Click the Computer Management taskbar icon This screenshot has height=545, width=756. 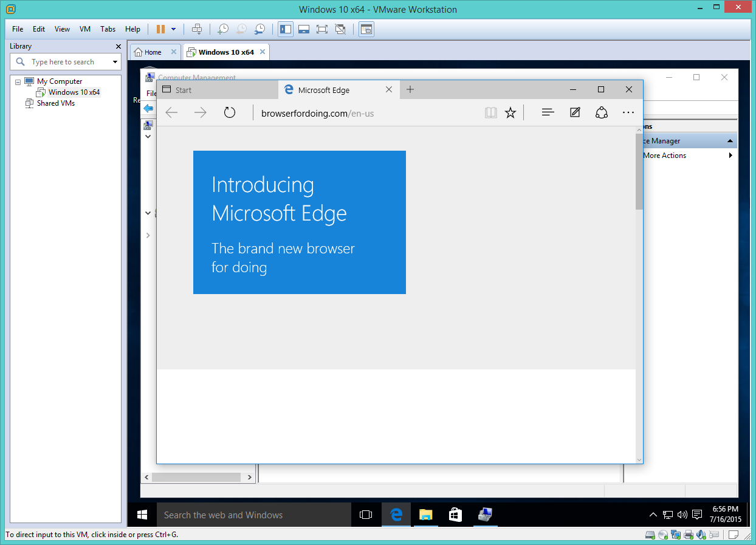coord(485,515)
